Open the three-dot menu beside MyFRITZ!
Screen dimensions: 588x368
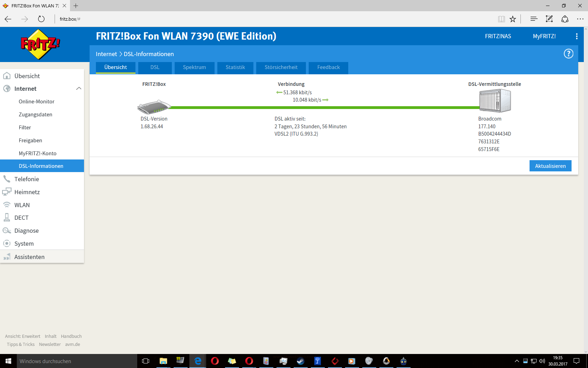point(576,36)
